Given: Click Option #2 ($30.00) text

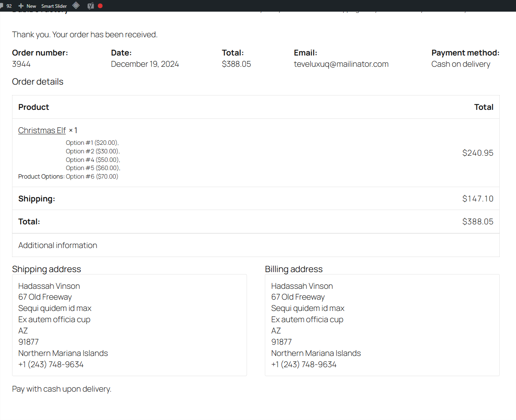Looking at the screenshot, I should point(93,151).
